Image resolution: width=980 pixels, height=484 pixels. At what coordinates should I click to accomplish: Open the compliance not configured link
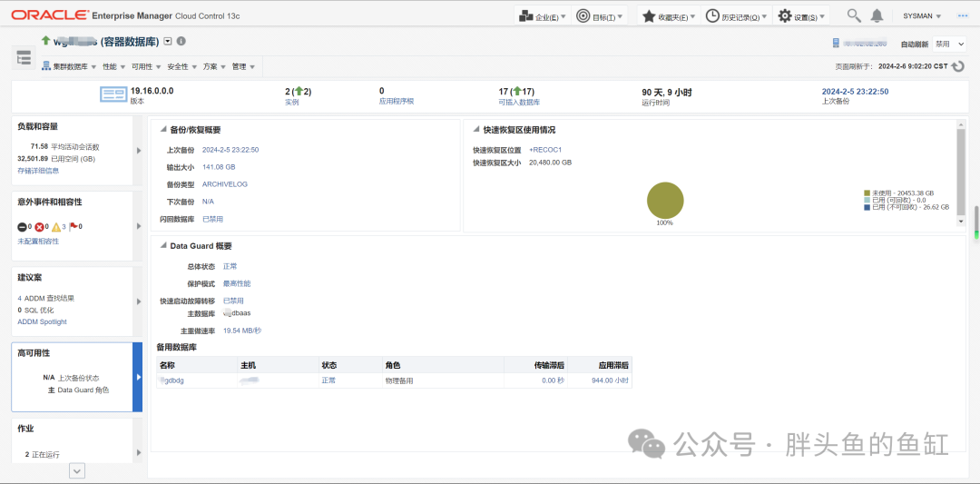(38, 241)
